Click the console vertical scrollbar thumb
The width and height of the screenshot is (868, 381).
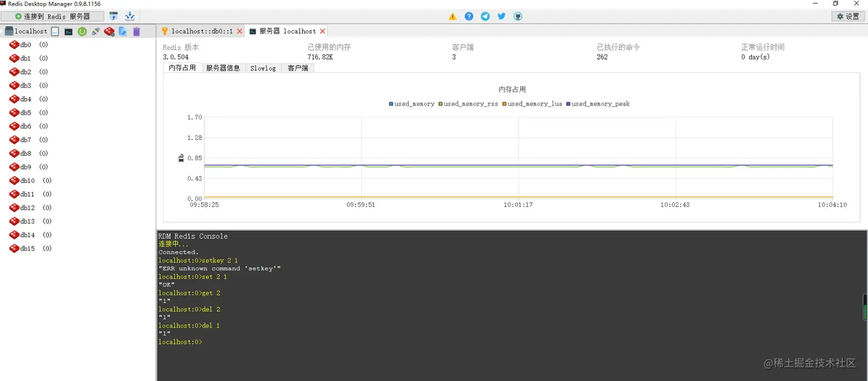pos(865,308)
